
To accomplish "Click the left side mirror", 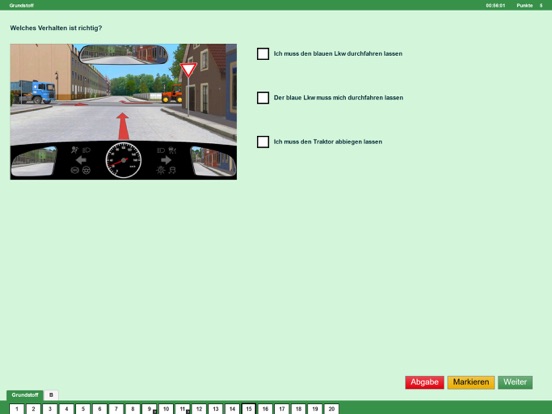I will click(x=34, y=162).
